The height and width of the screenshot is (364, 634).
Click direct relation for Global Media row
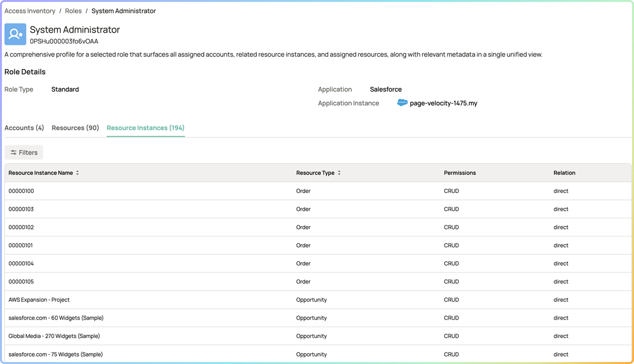(x=561, y=336)
